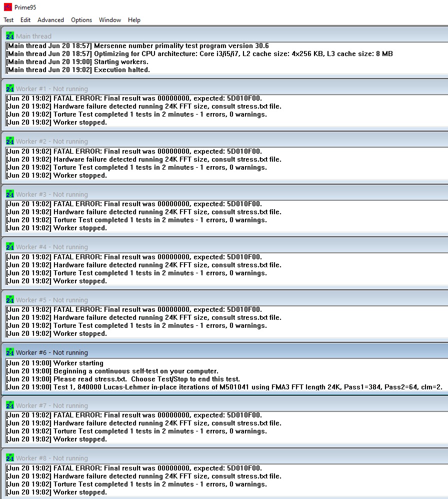This screenshot has height=499, width=448.
Task: Click the Worker #6 window icon
Action: [x=10, y=352]
